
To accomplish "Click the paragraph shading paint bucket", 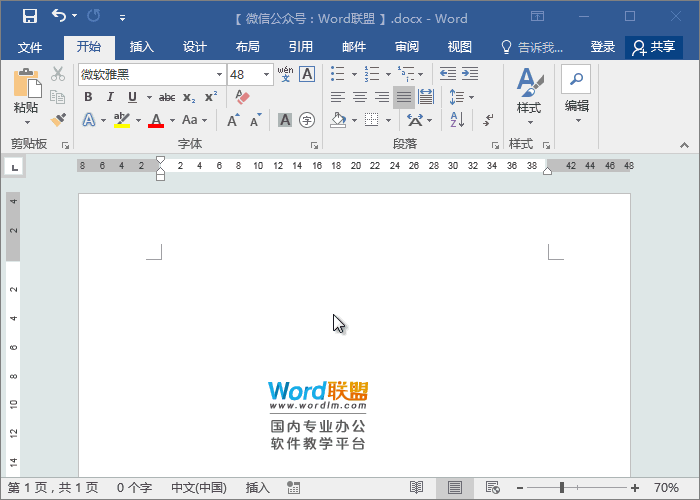I will point(338,120).
